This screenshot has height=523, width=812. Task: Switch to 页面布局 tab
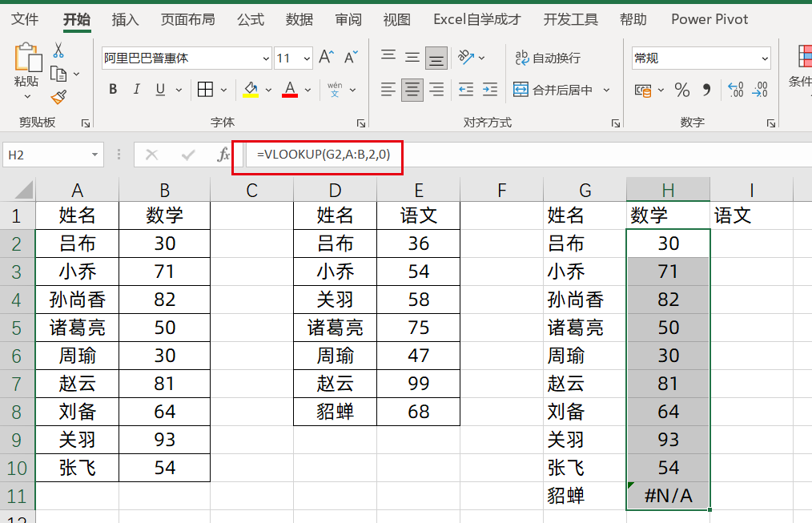coord(187,20)
